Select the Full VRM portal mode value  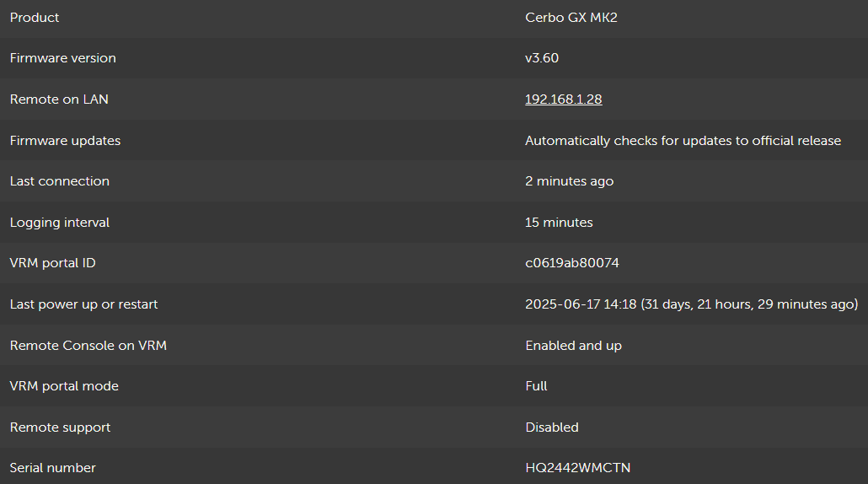point(536,386)
